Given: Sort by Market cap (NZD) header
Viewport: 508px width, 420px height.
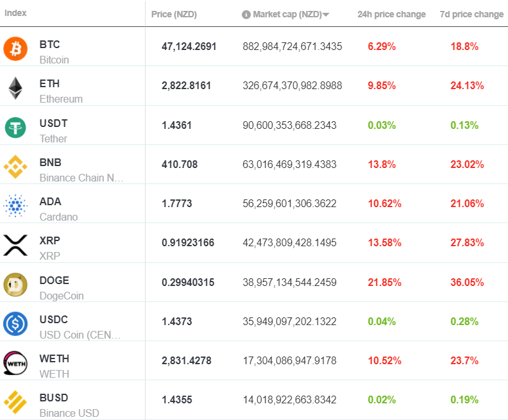Looking at the screenshot, I should coord(287,15).
